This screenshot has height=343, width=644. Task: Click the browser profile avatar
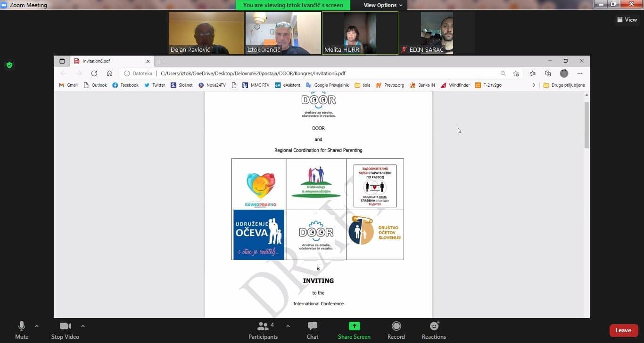point(564,73)
